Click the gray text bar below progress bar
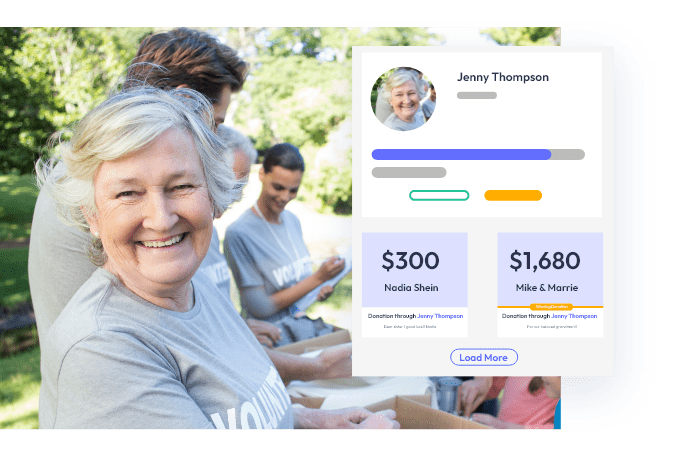 click(409, 172)
